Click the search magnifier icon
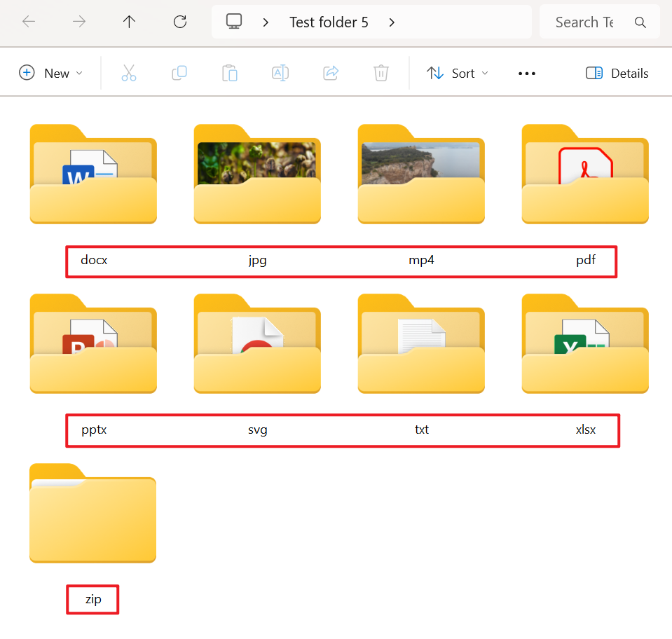672x639 pixels. (640, 22)
